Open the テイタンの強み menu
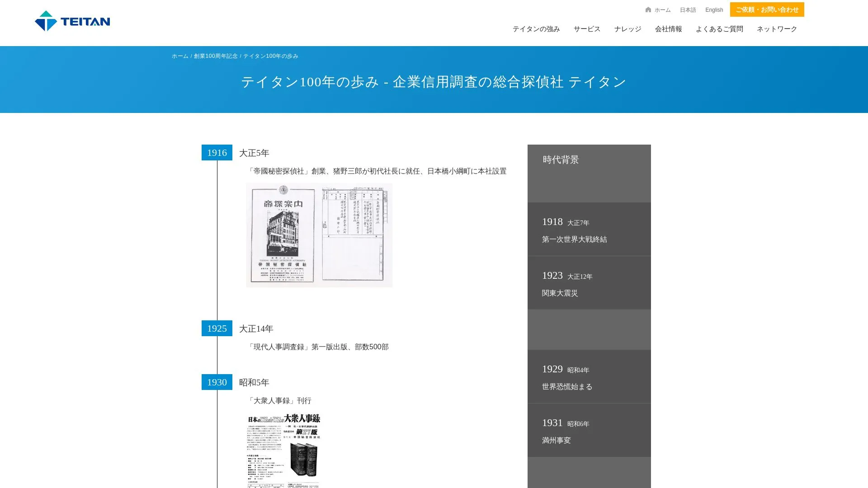 pos(536,29)
